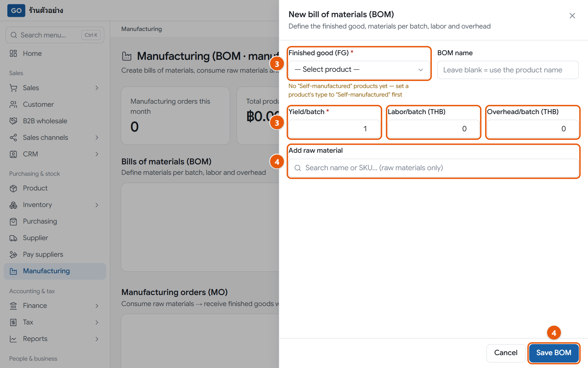Click the Customer people icon
The image size is (588, 368).
(13, 104)
